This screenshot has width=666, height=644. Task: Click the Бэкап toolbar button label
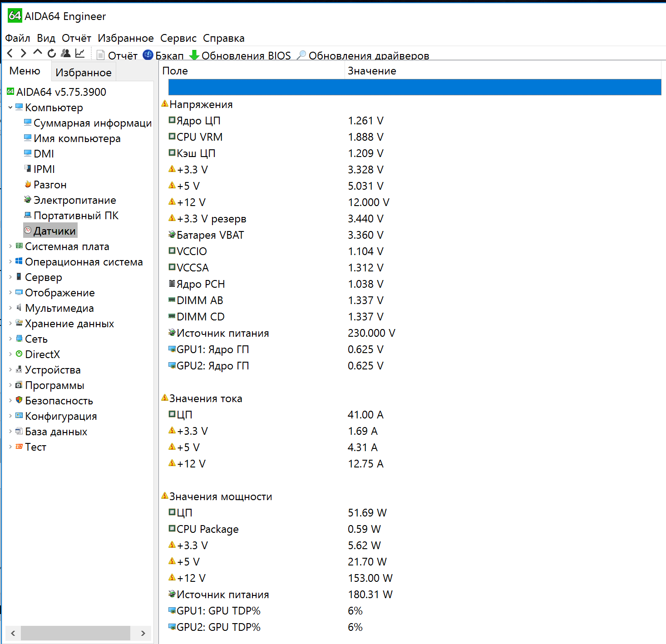169,55
